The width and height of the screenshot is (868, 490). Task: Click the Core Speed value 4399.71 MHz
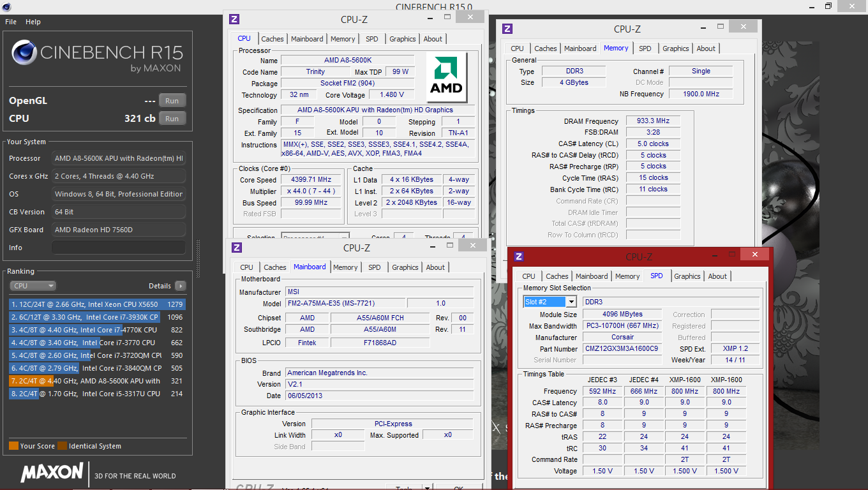point(311,180)
